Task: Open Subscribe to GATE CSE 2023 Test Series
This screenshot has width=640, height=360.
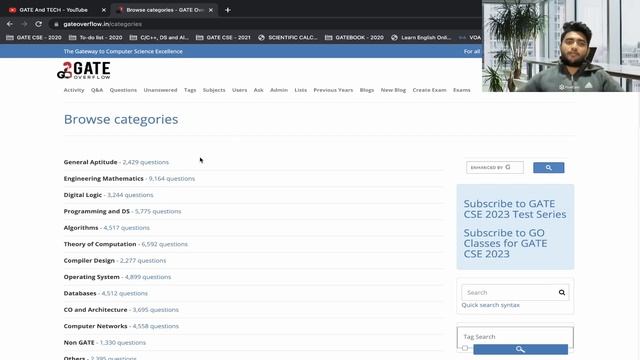Action: (515, 209)
